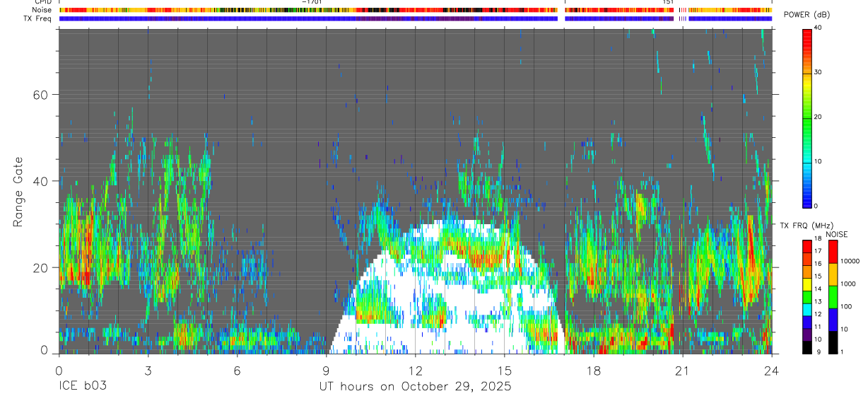Click the POWER rainbow color bar
Screen dimensions: 868x401
click(x=807, y=117)
